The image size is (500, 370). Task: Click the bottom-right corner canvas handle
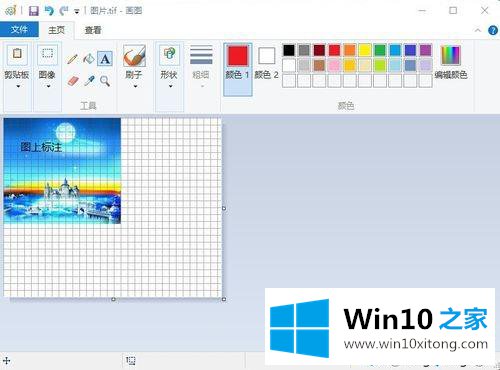click(x=224, y=299)
